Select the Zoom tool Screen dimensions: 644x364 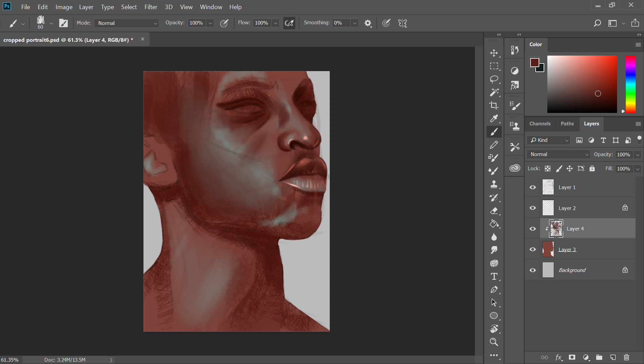coord(494,342)
